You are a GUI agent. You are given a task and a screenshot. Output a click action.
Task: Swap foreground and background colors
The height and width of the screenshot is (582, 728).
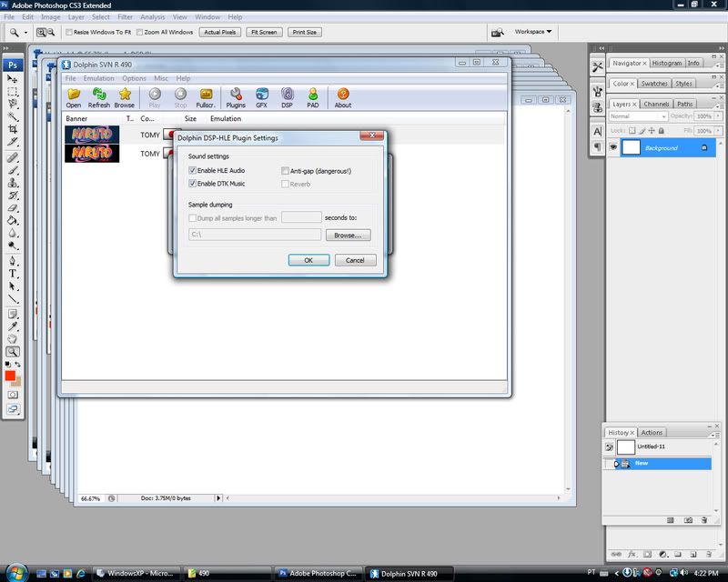click(x=17, y=365)
